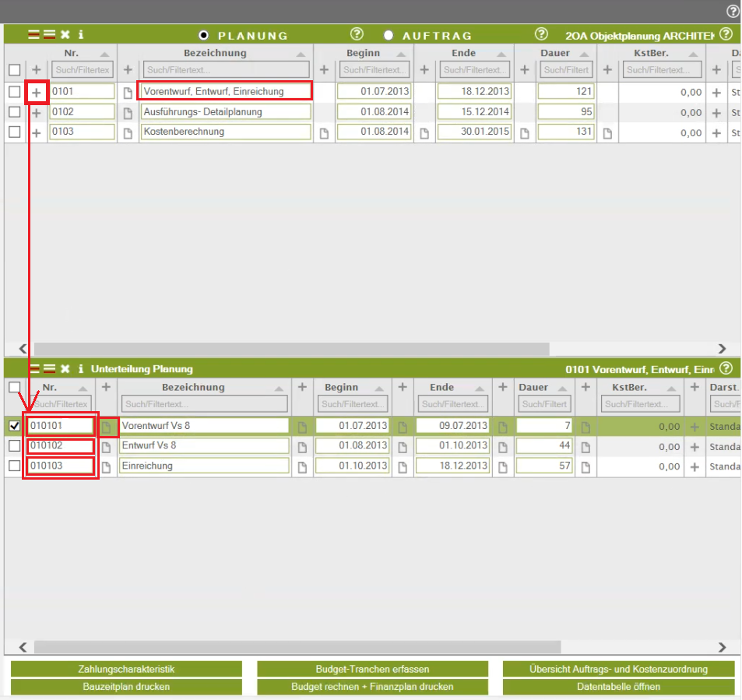Image resolution: width=742 pixels, height=700 pixels.
Task: Sort the top table by the Ende column arrow
Action: pos(501,54)
